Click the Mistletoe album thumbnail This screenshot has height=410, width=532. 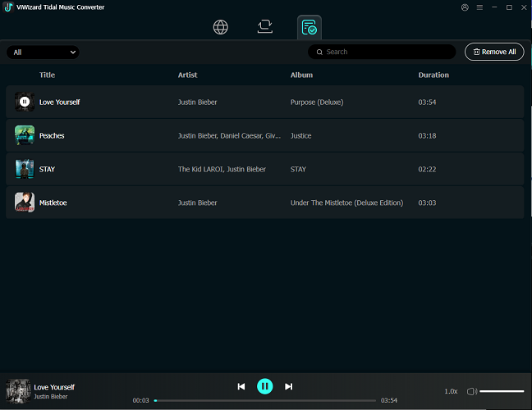click(x=25, y=203)
